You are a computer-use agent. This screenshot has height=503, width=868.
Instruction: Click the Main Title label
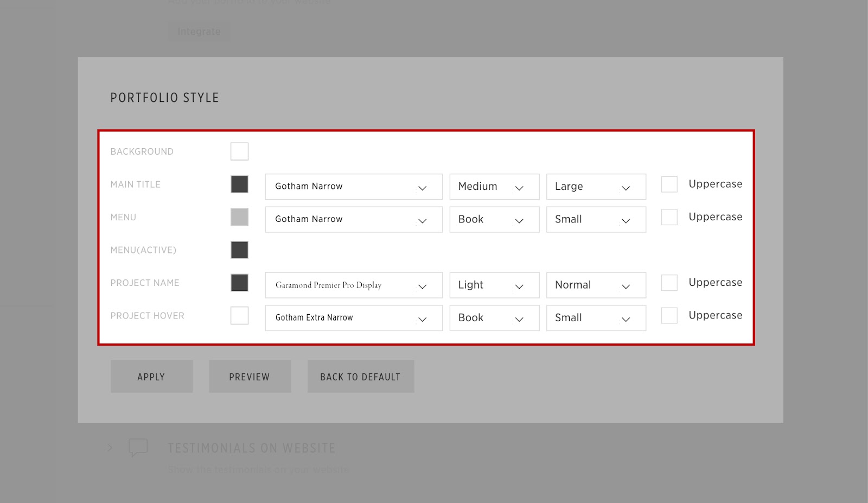tap(136, 184)
